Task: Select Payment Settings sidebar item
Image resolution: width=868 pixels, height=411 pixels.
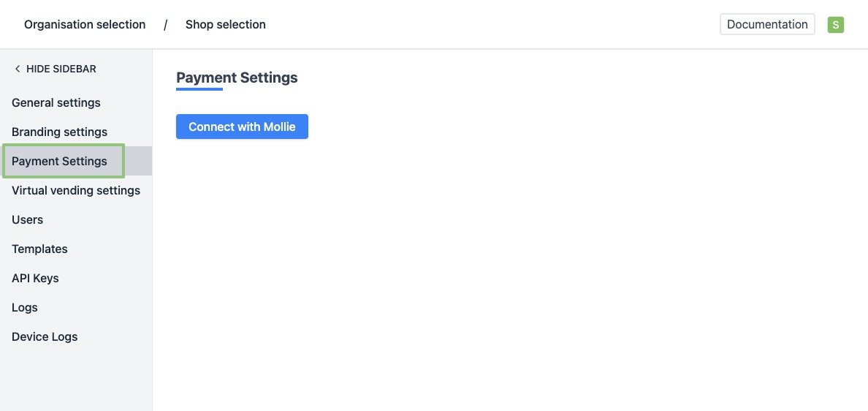Action: [59, 161]
